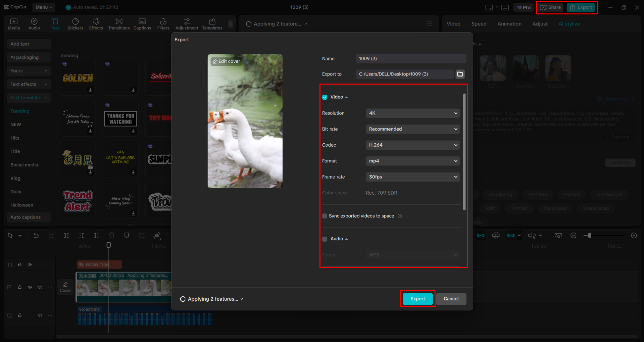Screen dimensions: 644x342
Task: Check the Audio export checkbox
Action: 325,239
